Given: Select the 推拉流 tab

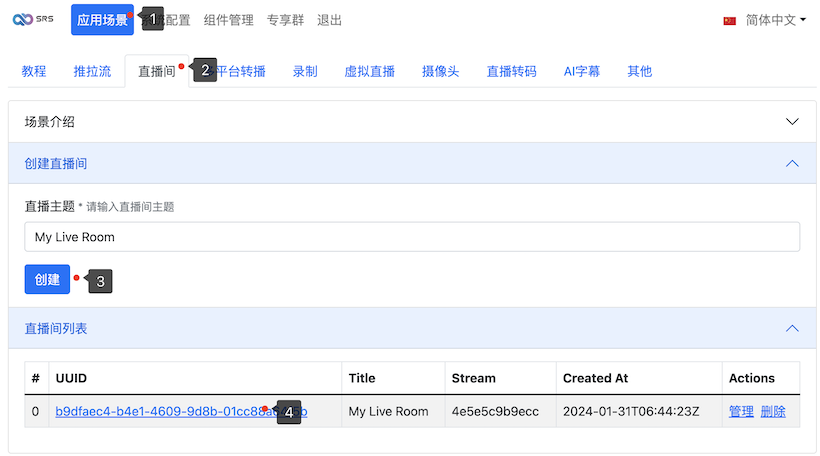Looking at the screenshot, I should tap(92, 71).
